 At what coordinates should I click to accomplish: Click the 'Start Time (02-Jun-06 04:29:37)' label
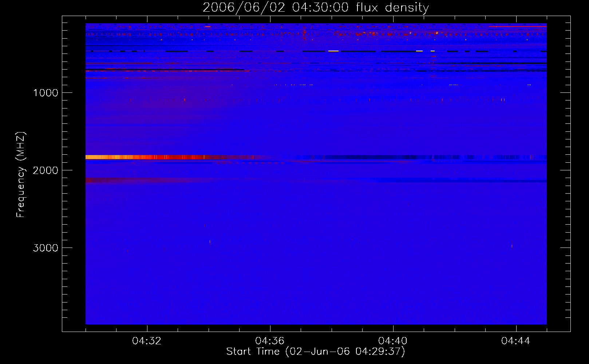[316, 352]
